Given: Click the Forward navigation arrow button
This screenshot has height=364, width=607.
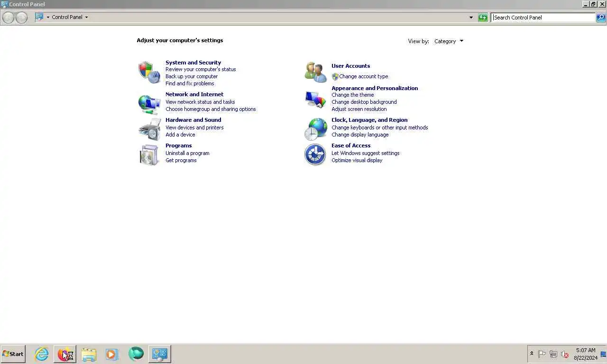Looking at the screenshot, I should pyautogui.click(x=21, y=18).
